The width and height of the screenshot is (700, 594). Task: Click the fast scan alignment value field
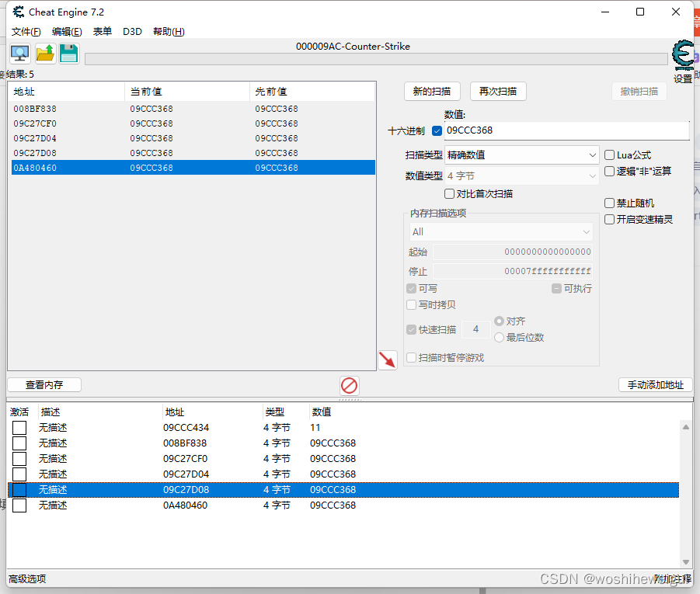pyautogui.click(x=476, y=329)
